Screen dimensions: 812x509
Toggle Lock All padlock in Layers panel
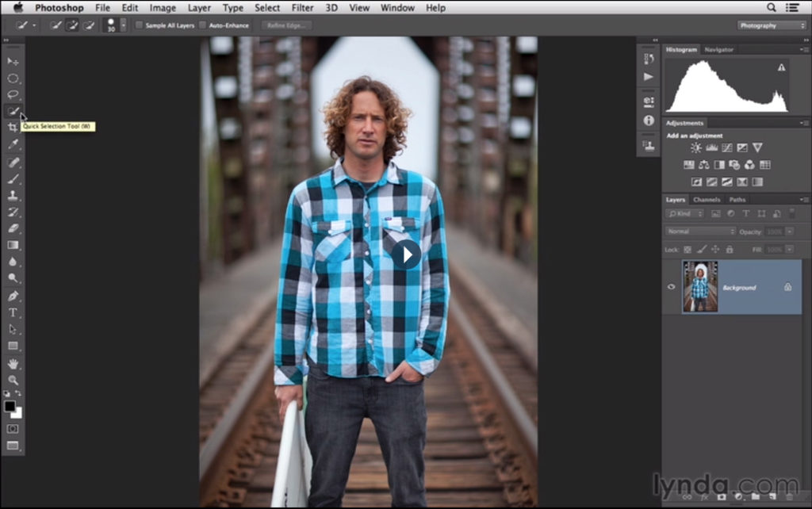730,250
